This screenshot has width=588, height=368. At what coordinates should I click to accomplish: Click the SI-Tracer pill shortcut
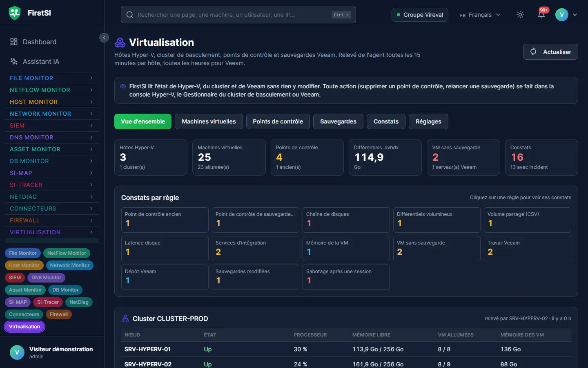[x=48, y=302]
